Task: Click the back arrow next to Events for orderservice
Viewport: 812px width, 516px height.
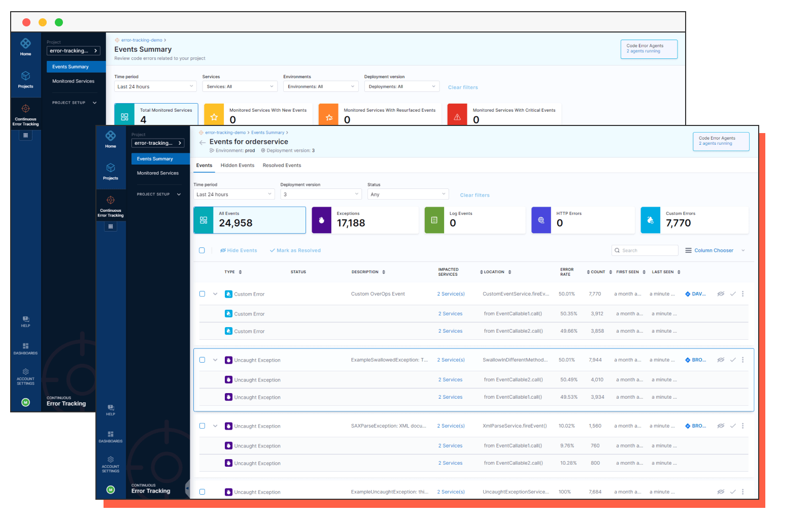Action: (x=201, y=142)
